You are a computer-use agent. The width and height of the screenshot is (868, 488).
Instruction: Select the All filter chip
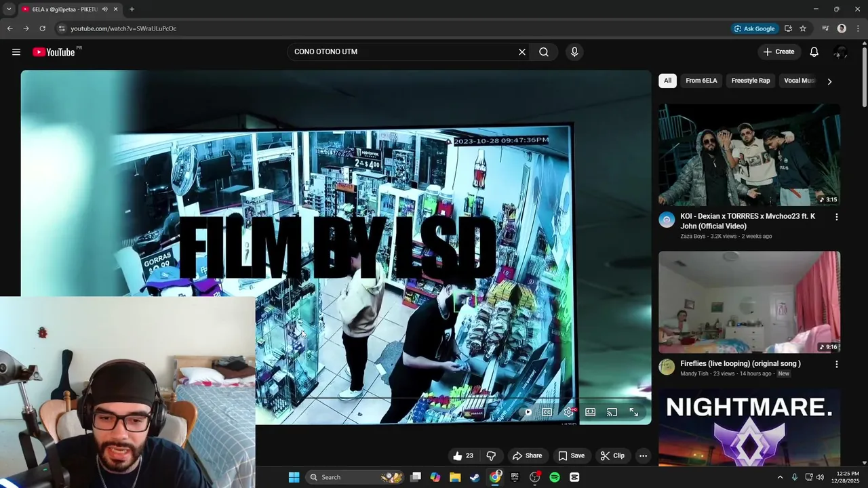click(667, 81)
